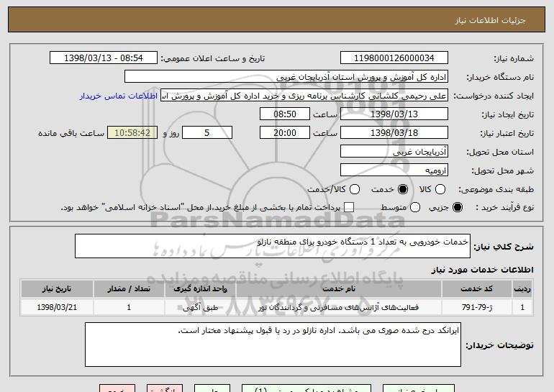Click the public announcement date-time field 08:54
554x392 pixels.
pos(104,58)
